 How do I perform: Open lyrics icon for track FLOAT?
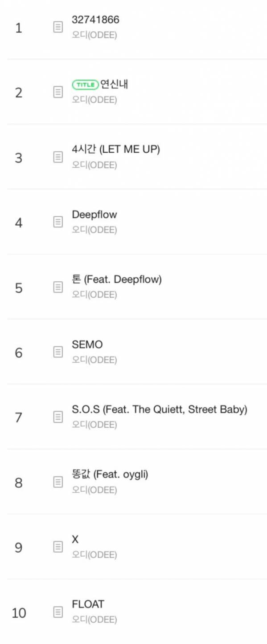click(x=58, y=612)
